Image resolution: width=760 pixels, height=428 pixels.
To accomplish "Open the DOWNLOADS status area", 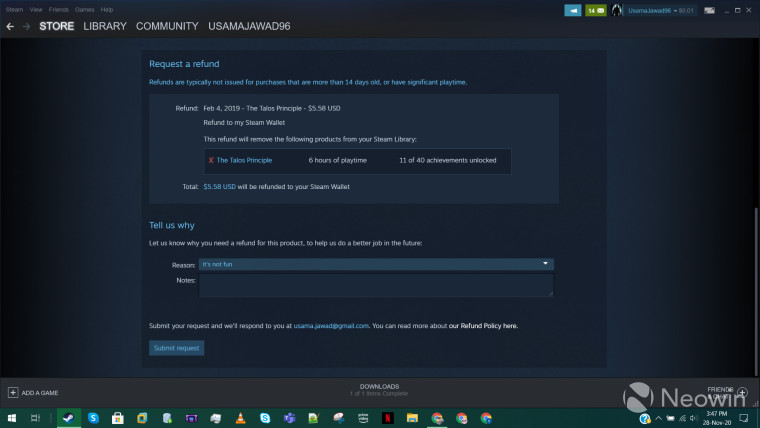I will pyautogui.click(x=379, y=390).
